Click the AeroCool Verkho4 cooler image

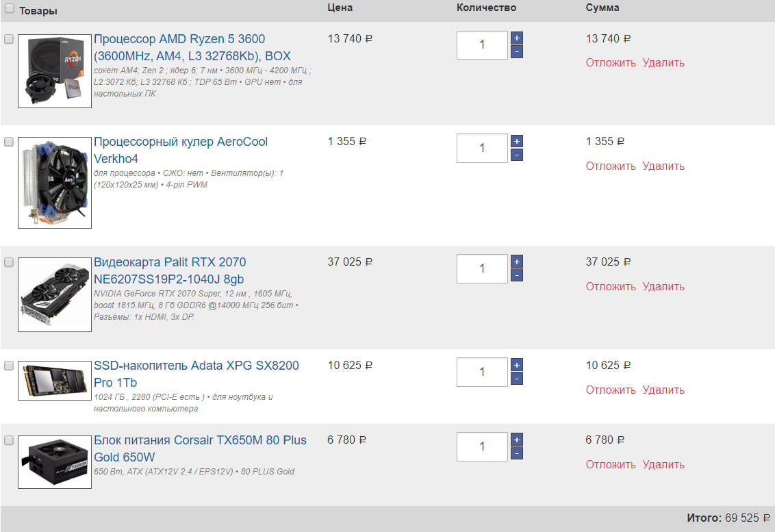tap(55, 182)
